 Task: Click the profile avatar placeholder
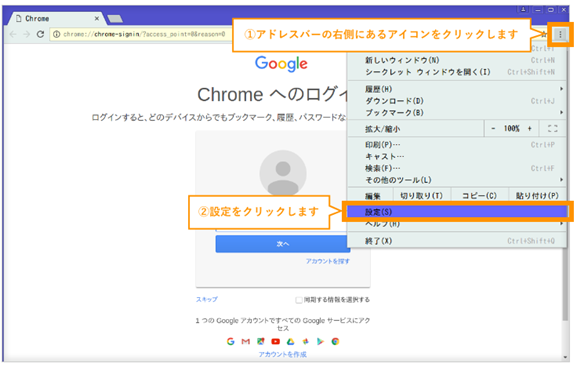click(283, 173)
